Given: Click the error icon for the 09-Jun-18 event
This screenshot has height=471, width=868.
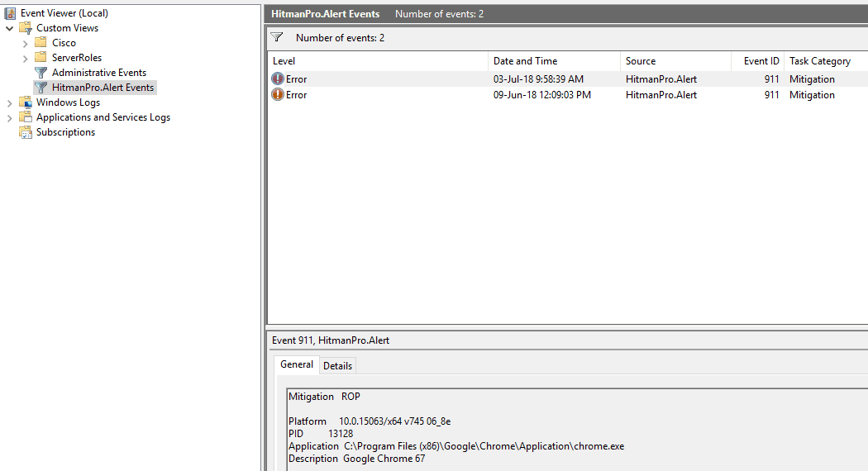Looking at the screenshot, I should click(277, 95).
